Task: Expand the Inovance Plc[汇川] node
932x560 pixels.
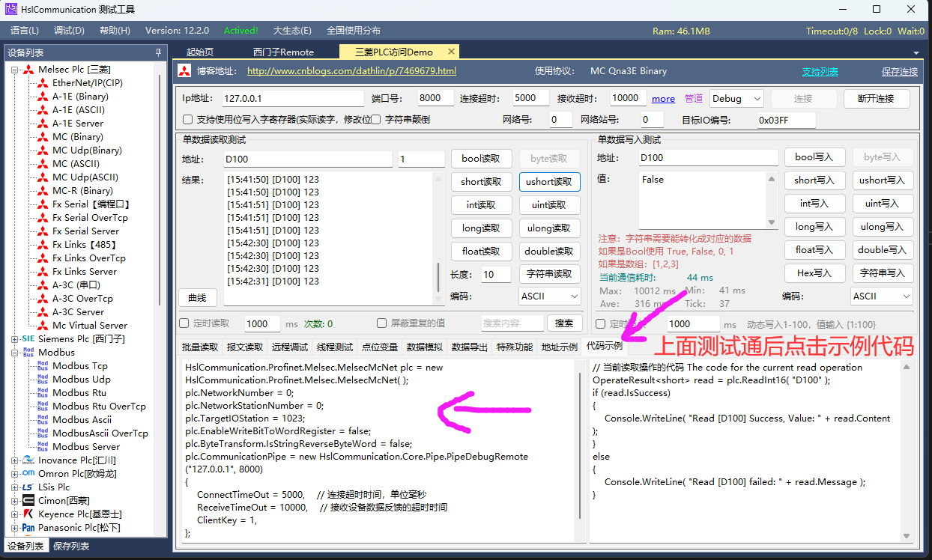Action: click(x=15, y=460)
